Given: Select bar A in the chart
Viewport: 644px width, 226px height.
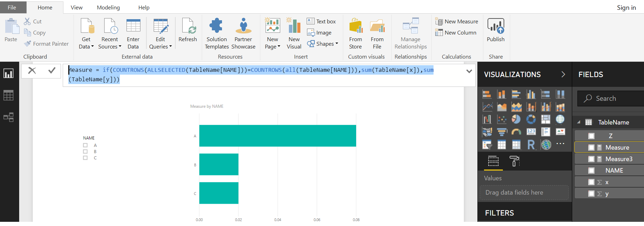Looking at the screenshot, I should (x=277, y=136).
